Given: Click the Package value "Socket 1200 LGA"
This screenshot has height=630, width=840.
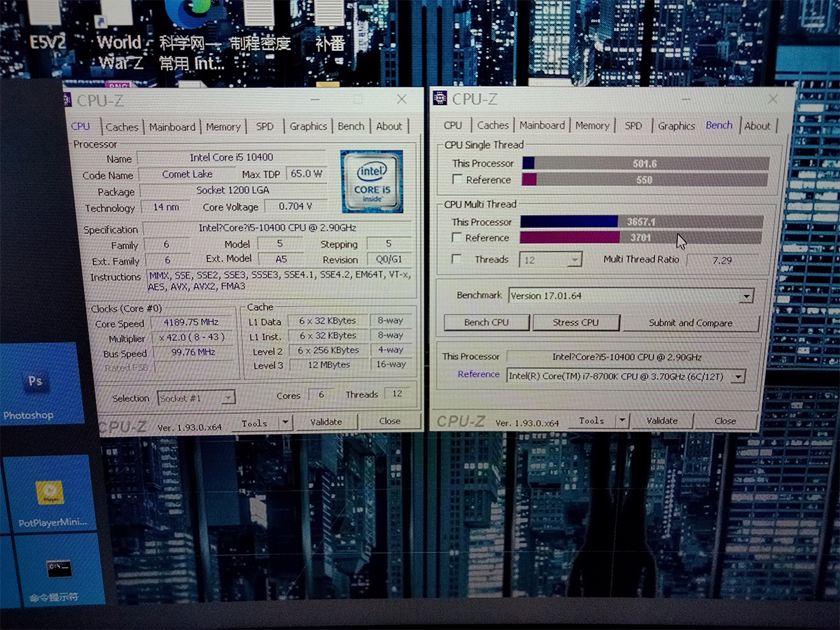Looking at the screenshot, I should [232, 190].
